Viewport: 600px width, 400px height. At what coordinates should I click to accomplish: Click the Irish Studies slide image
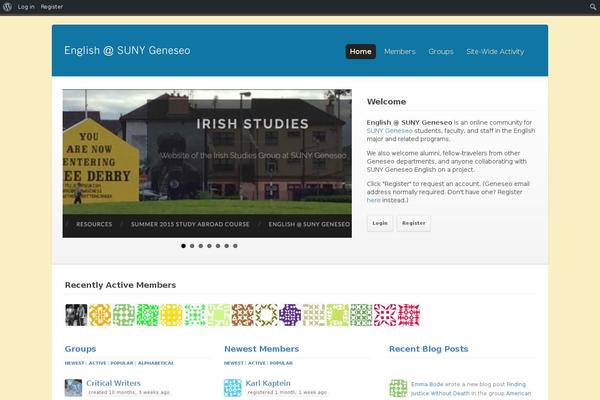point(207,163)
